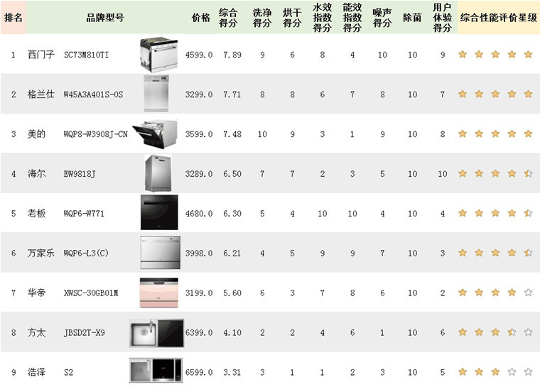Select model number EW9818J
The image size is (540, 392).
pos(80,174)
